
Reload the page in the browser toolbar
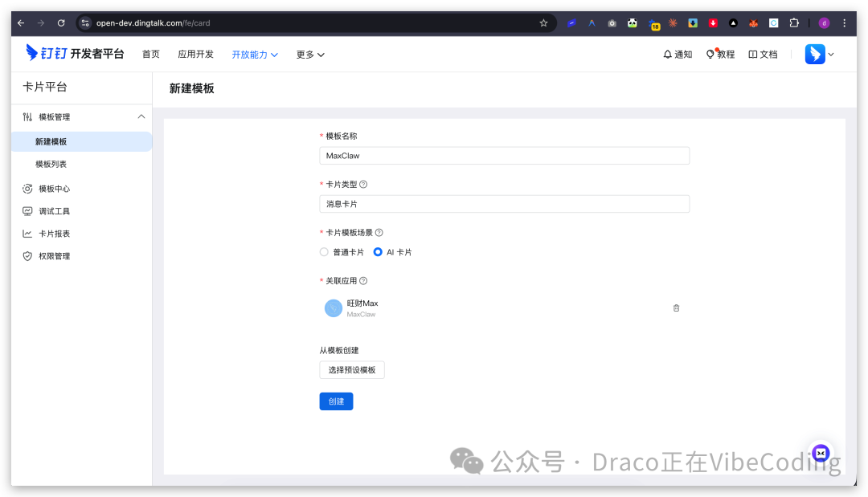point(61,22)
